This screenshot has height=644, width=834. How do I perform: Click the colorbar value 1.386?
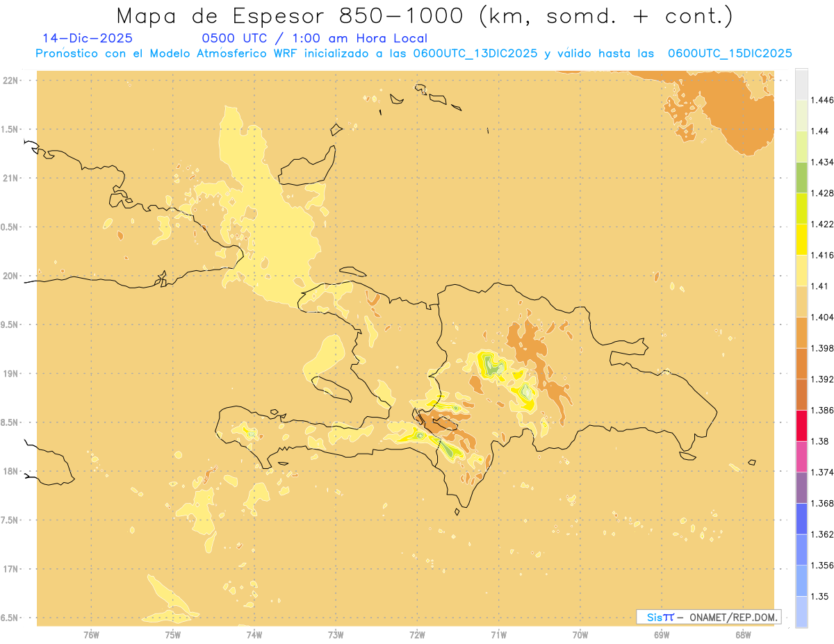[x=821, y=410]
